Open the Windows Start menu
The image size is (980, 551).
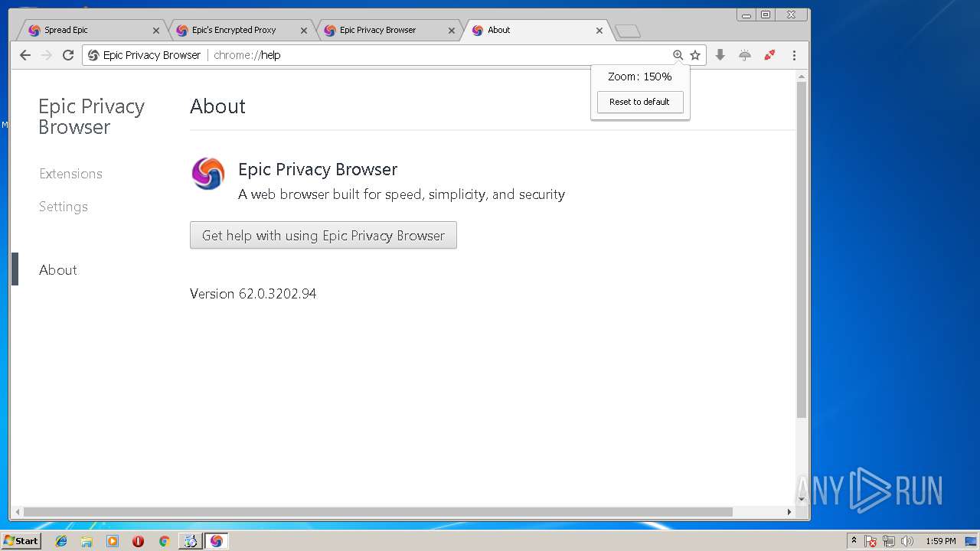(21, 541)
